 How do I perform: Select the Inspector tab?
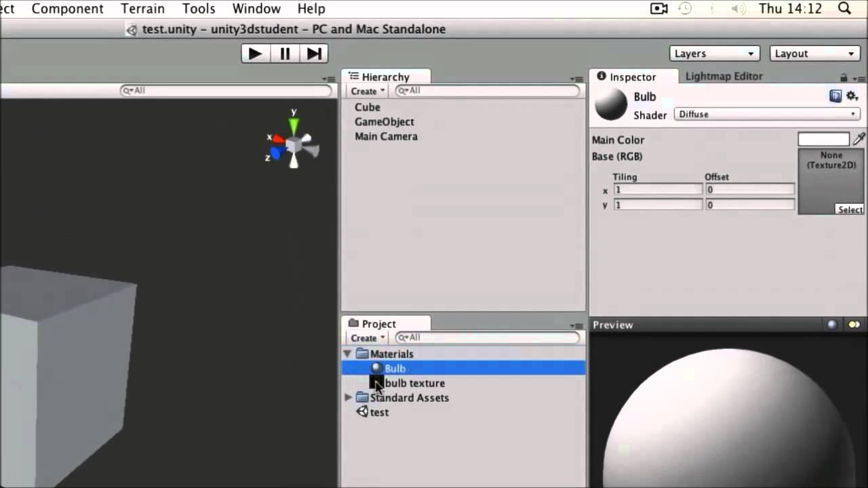[x=632, y=77]
